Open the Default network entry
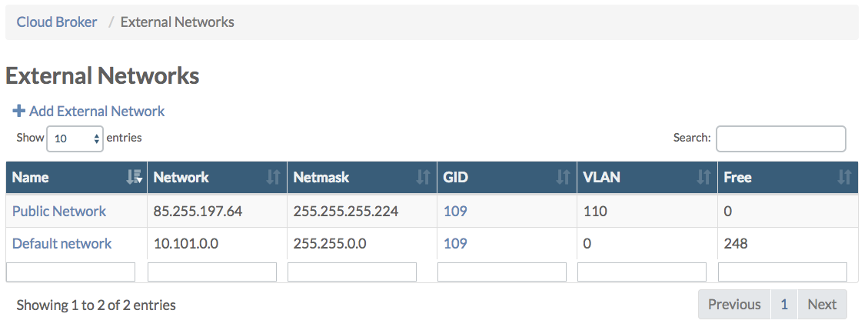This screenshot has height=327, width=868. click(62, 243)
